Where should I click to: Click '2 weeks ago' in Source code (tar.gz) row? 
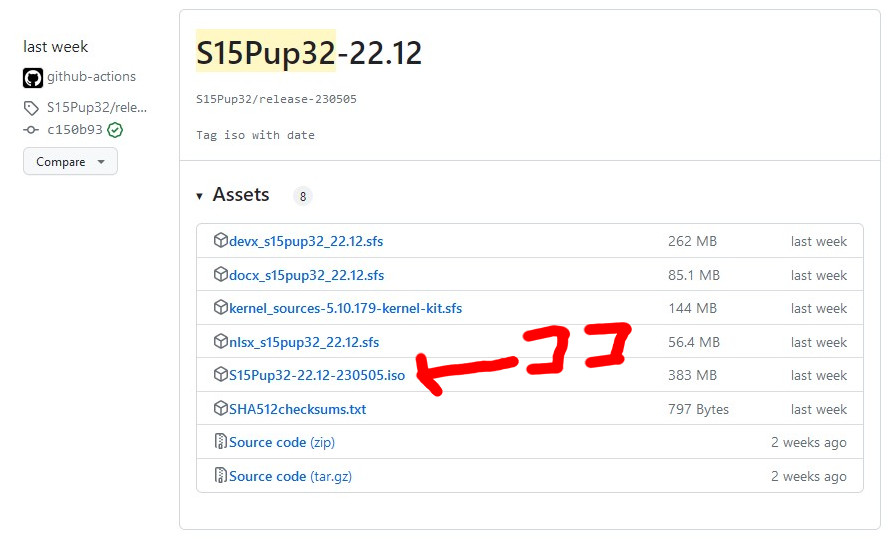[809, 476]
